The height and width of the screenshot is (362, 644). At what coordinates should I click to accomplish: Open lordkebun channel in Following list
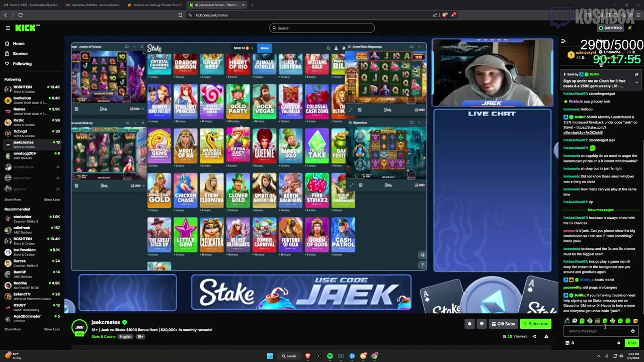tap(32, 100)
